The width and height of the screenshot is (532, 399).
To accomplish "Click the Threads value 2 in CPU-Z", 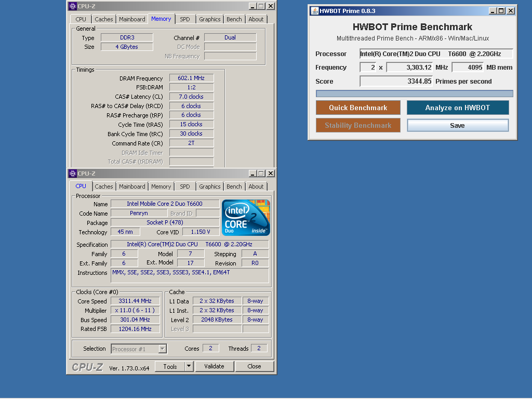I will tap(259, 348).
